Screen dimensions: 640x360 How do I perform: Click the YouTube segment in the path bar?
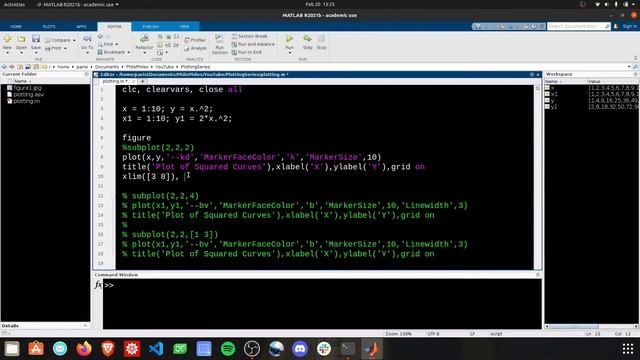tap(164, 67)
